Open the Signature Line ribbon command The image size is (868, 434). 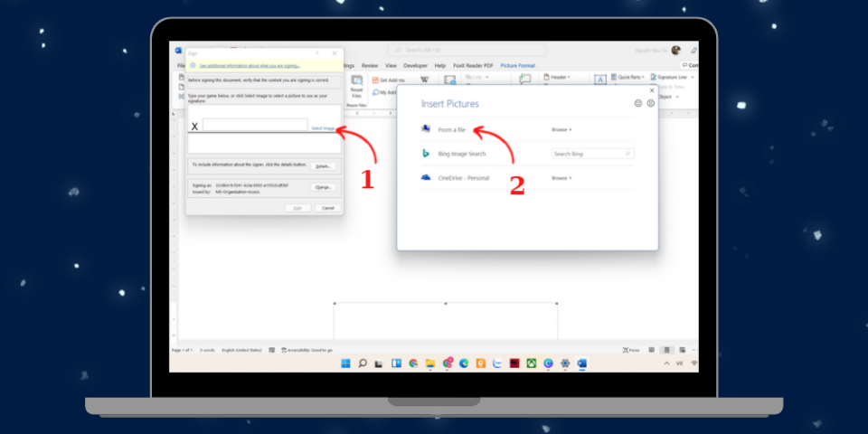(671, 78)
